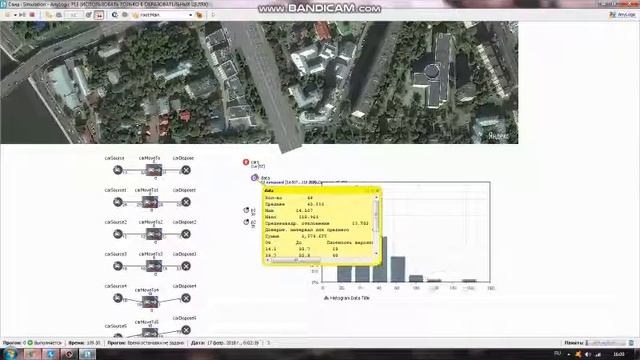640x360 pixels.
Task: Select the carMoveTo block
Action: pyautogui.click(x=154, y=170)
